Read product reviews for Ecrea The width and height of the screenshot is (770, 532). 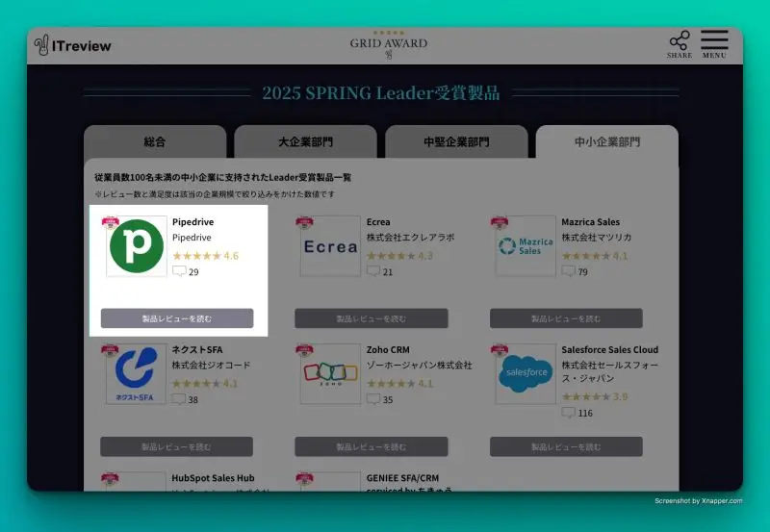(x=372, y=318)
